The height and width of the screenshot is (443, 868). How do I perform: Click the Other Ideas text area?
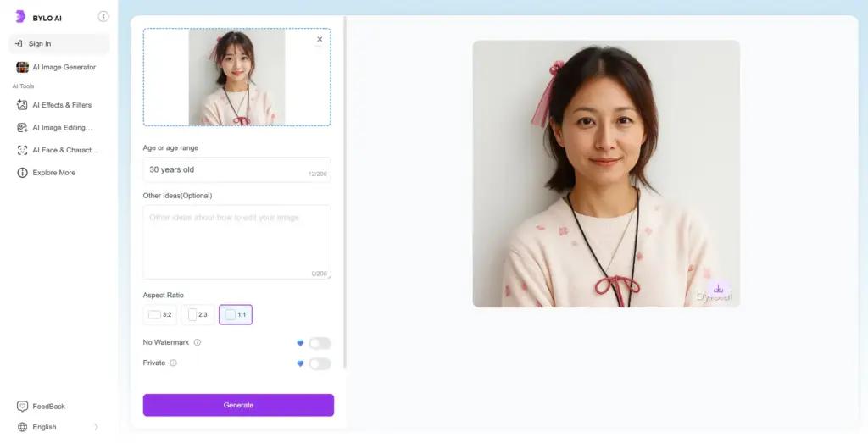coord(237,241)
